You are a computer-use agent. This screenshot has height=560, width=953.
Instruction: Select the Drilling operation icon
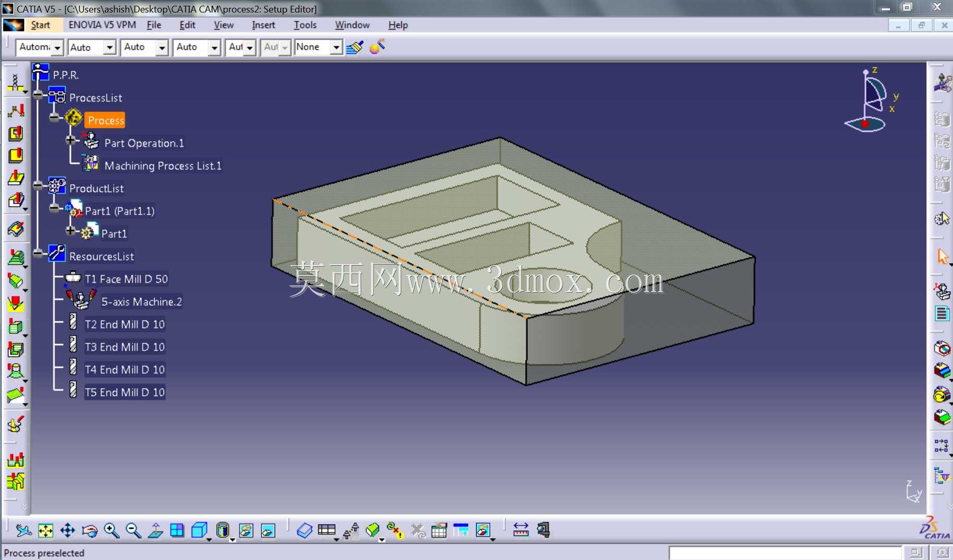pyautogui.click(x=16, y=83)
